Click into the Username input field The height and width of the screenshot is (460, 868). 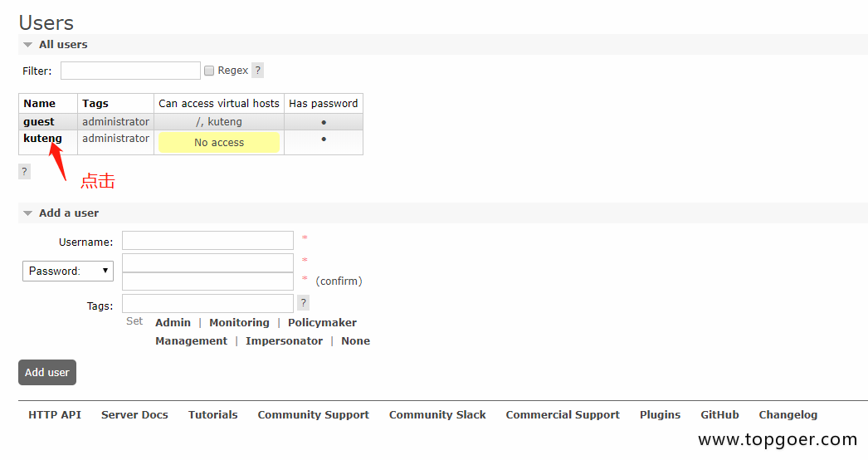tap(207, 241)
